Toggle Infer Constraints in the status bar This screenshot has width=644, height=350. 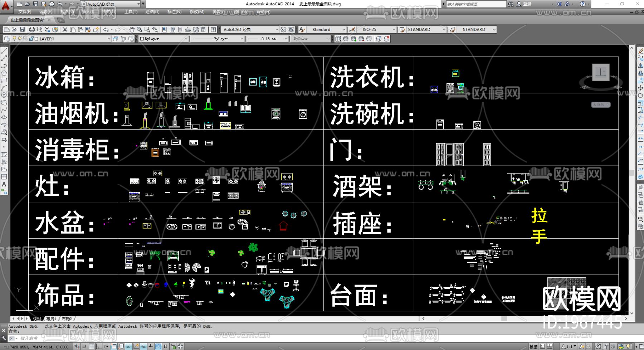[77, 346]
